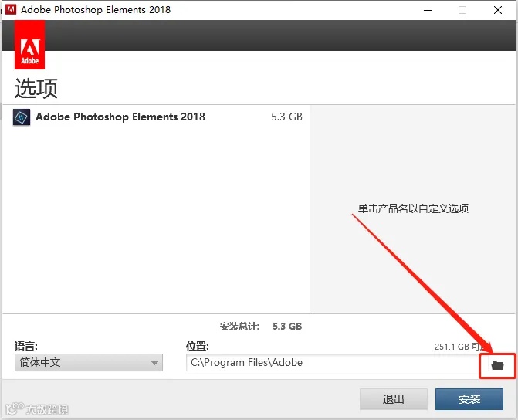Viewport: 518px width, 420px height.
Task: Open the 简体中文 language dropdown
Action: point(89,363)
